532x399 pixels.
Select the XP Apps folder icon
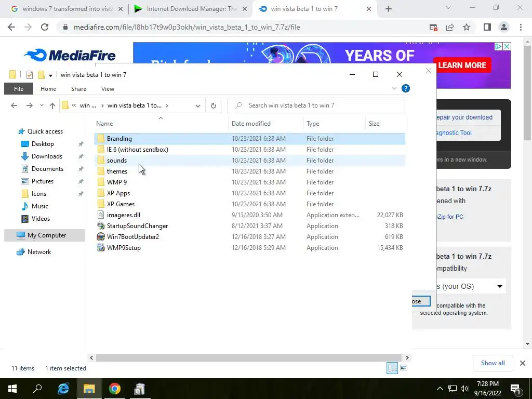click(101, 193)
